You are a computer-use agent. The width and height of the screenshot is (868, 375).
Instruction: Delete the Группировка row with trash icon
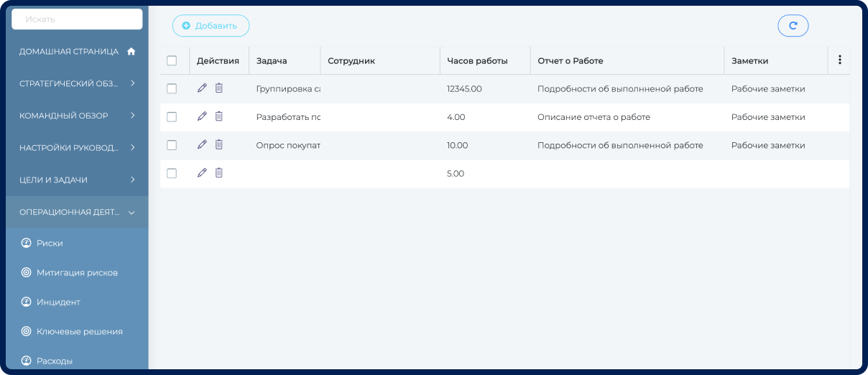pos(219,88)
